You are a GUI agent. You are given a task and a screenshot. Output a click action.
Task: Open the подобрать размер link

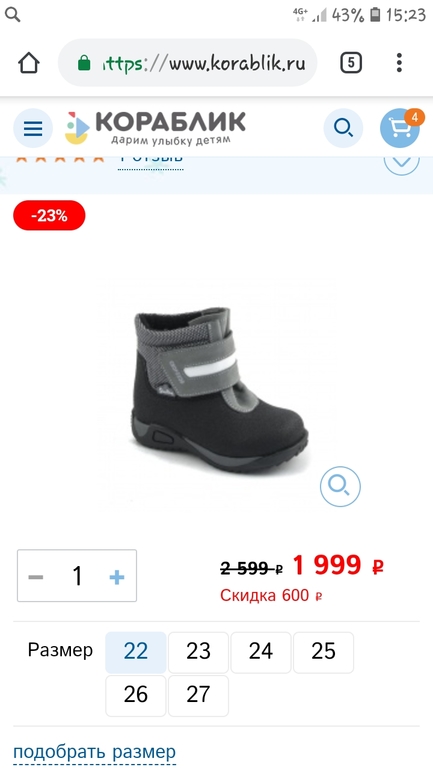[x=94, y=753]
